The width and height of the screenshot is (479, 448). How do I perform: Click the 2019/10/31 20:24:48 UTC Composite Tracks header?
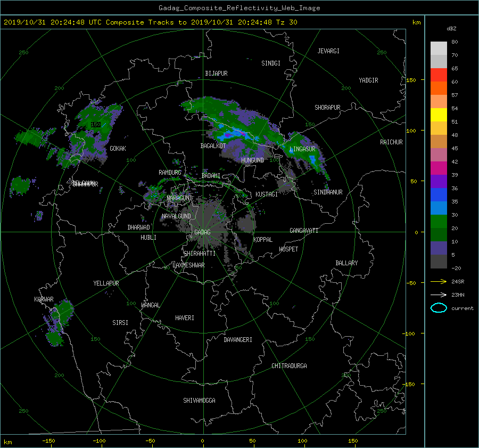pyautogui.click(x=150, y=22)
